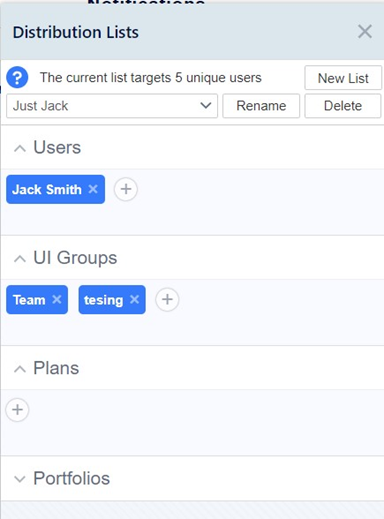The width and height of the screenshot is (384, 519).
Task: Click the Delete button
Action: [343, 106]
